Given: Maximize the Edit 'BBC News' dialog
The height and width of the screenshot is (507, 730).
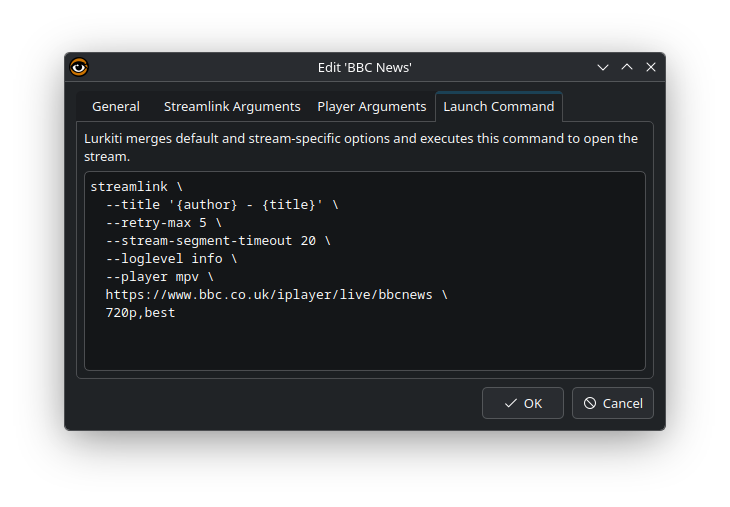Looking at the screenshot, I should [627, 68].
